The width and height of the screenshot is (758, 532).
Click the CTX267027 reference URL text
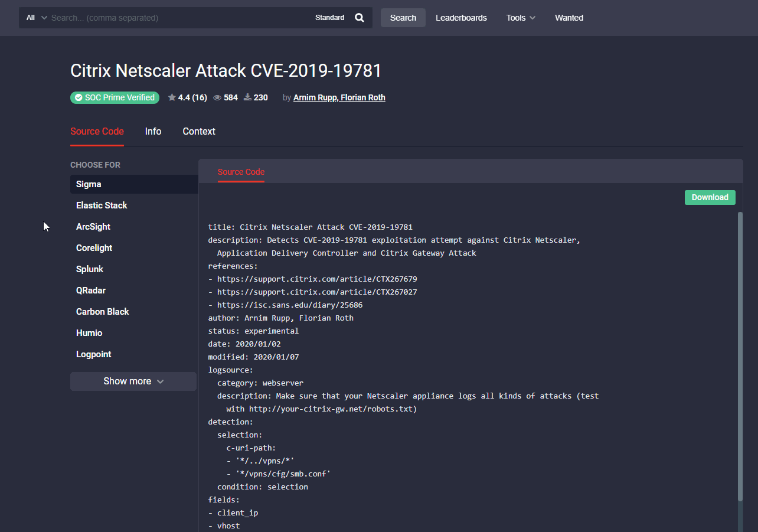click(x=317, y=292)
